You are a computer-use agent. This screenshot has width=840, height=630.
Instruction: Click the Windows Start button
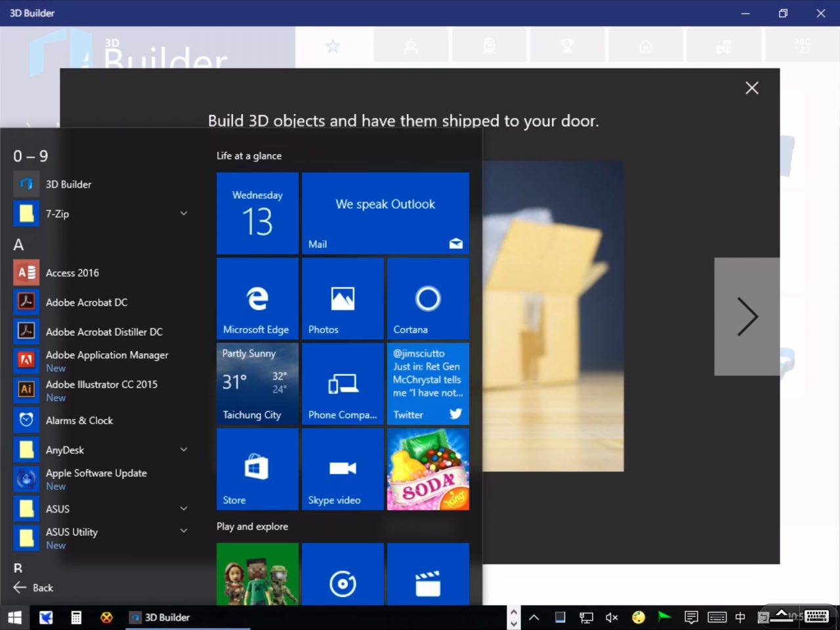(14, 618)
